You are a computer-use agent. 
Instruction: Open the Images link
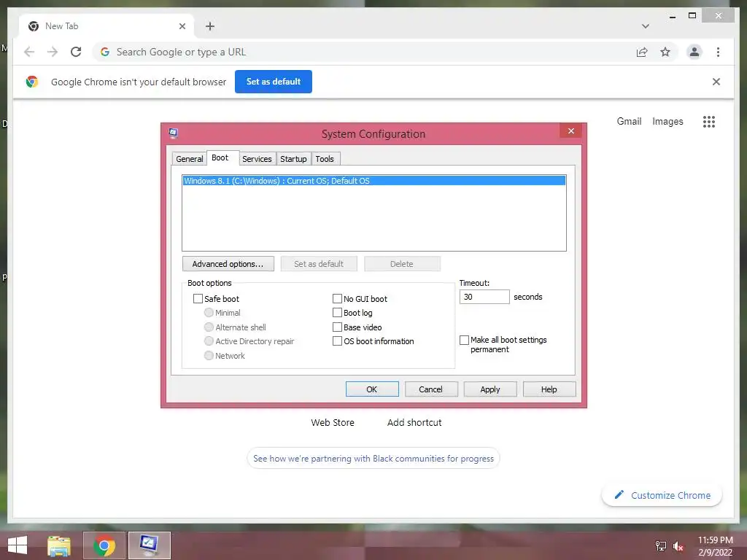667,122
